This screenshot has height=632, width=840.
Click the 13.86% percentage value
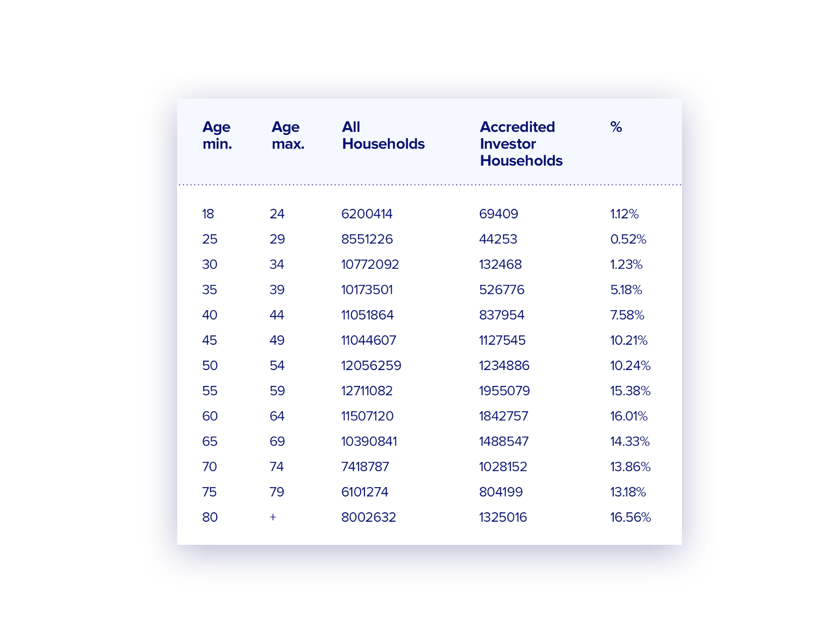click(630, 467)
